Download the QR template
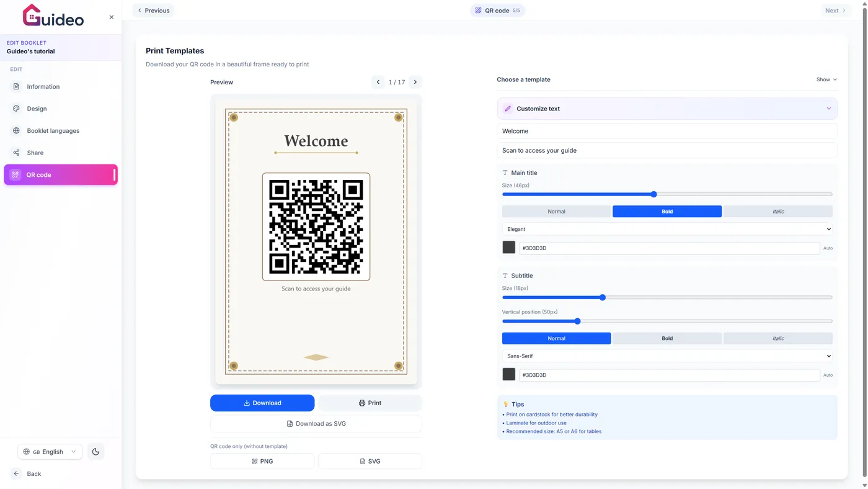The height and width of the screenshot is (489, 868). click(x=262, y=403)
